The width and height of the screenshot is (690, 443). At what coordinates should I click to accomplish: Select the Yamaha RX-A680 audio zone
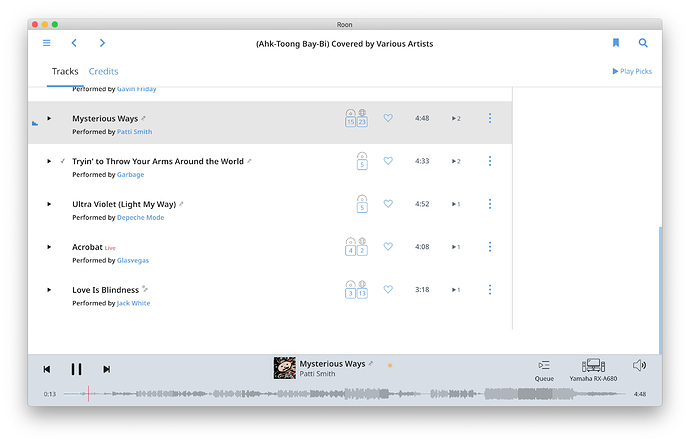pyautogui.click(x=593, y=370)
